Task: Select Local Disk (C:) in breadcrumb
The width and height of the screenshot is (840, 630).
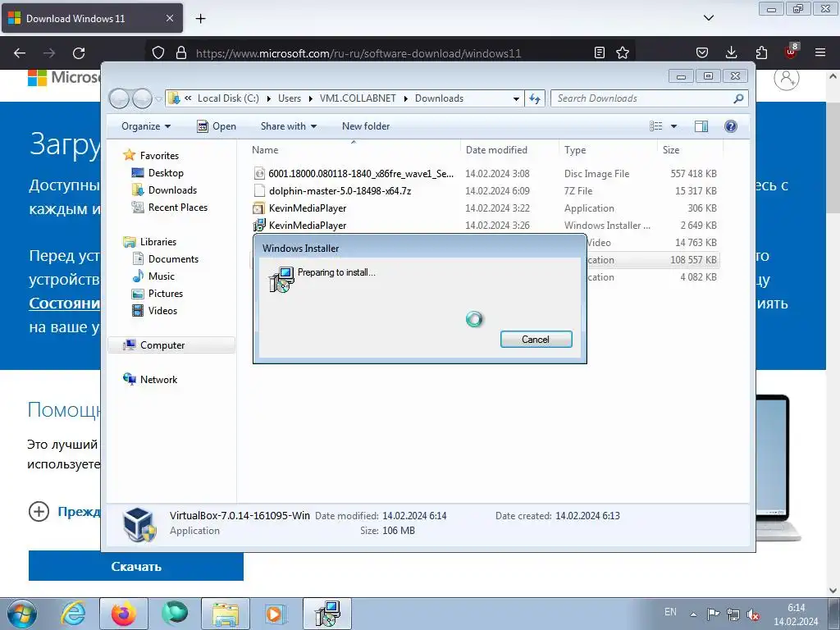Action: tap(228, 98)
